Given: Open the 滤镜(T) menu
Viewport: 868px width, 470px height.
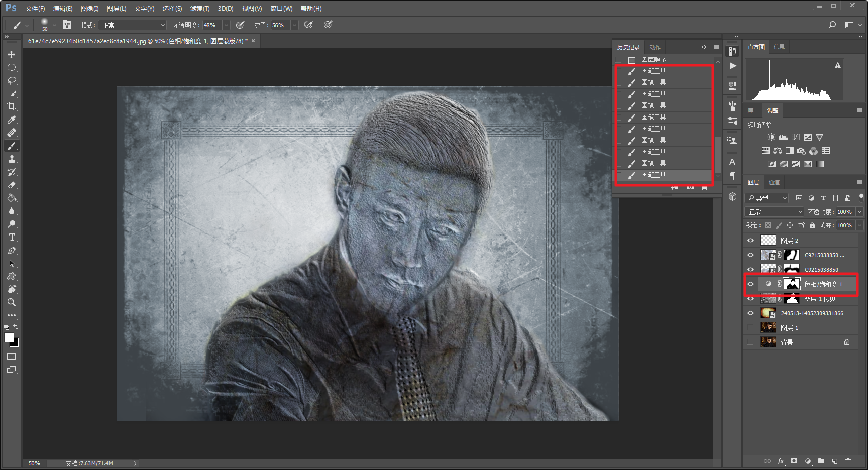Looking at the screenshot, I should click(x=199, y=9).
